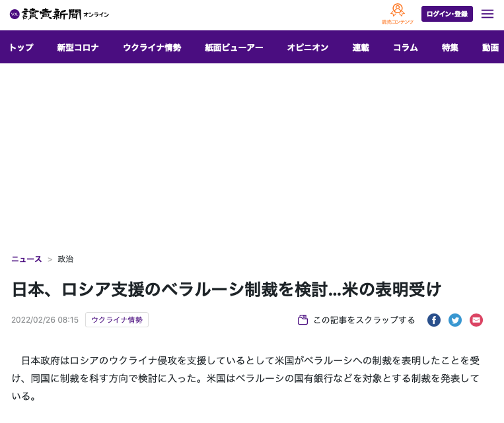The image size is (504, 423).
Task: Click the article headline 日本、ロシア支援のベラルーシ制裁を検討
Action: [227, 289]
